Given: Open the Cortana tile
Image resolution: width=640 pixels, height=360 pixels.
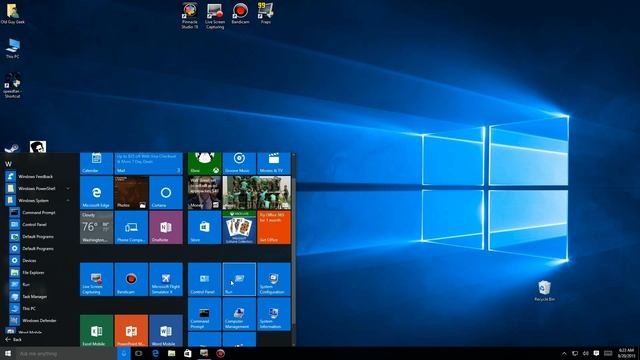Looking at the screenshot, I should click(x=166, y=193).
